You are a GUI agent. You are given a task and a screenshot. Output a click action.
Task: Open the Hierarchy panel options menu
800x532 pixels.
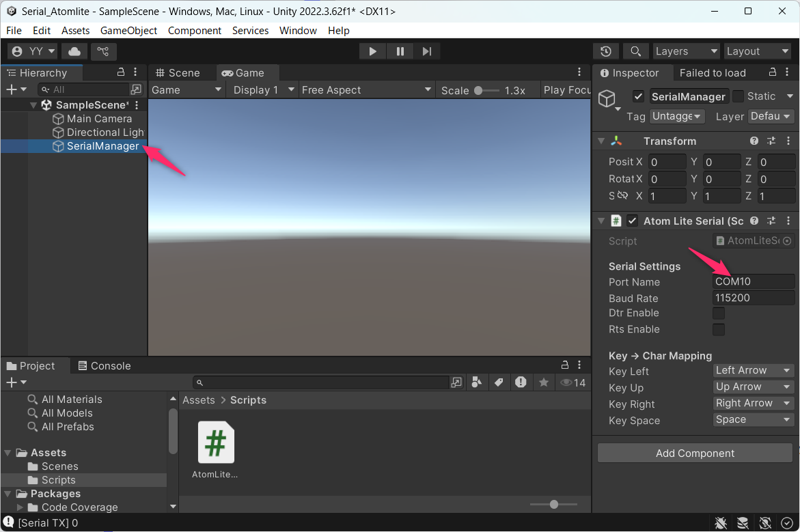pos(135,72)
